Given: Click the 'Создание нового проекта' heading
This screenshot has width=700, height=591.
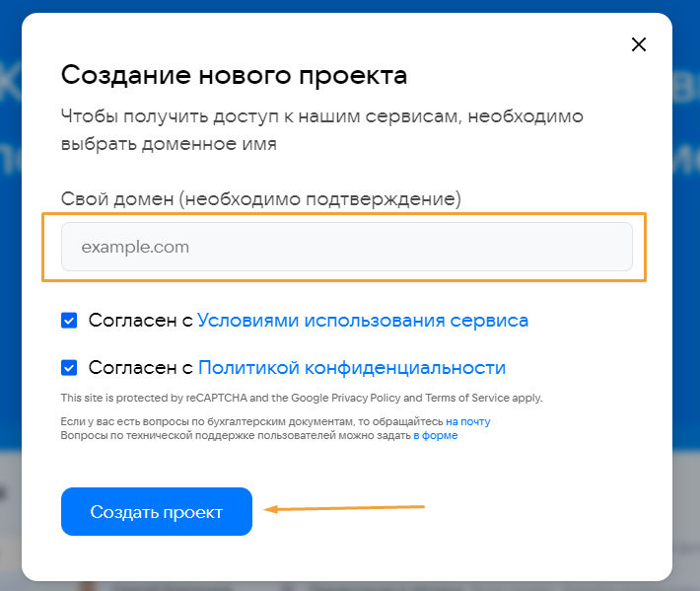Looking at the screenshot, I should [234, 75].
